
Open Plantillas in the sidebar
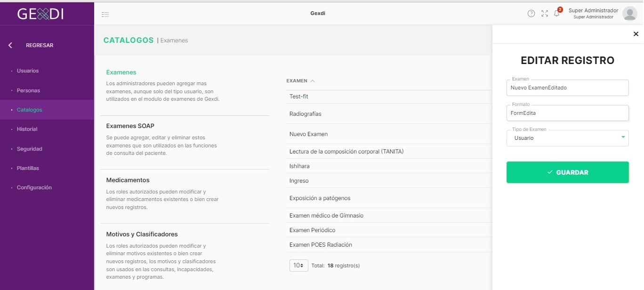click(28, 168)
